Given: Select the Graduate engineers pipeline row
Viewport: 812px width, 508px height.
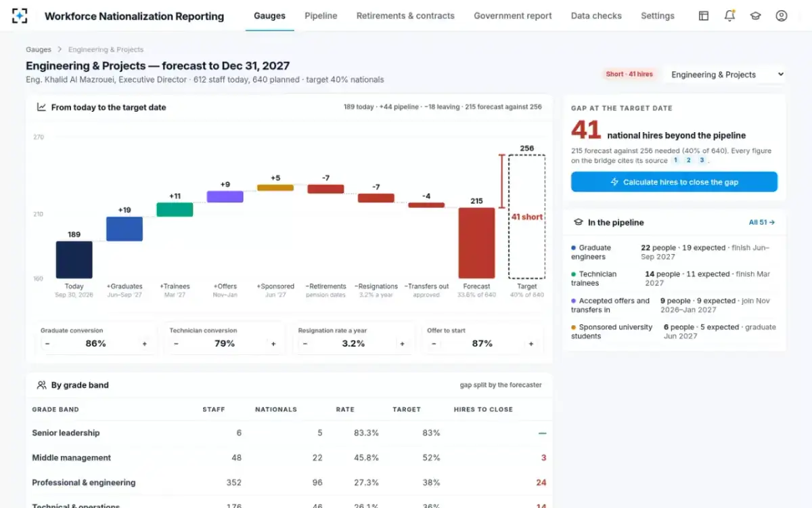Looking at the screenshot, I should point(675,252).
